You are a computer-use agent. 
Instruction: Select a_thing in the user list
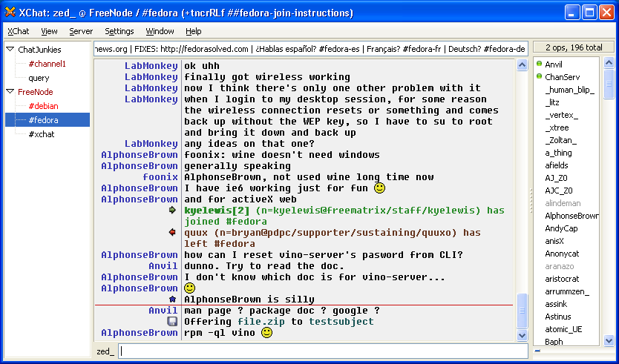tap(558, 153)
